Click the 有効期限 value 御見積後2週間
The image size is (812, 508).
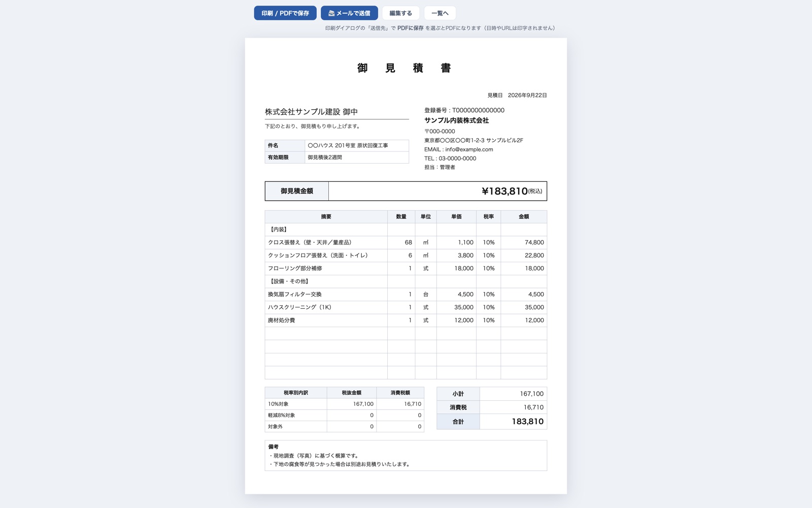[x=357, y=157]
